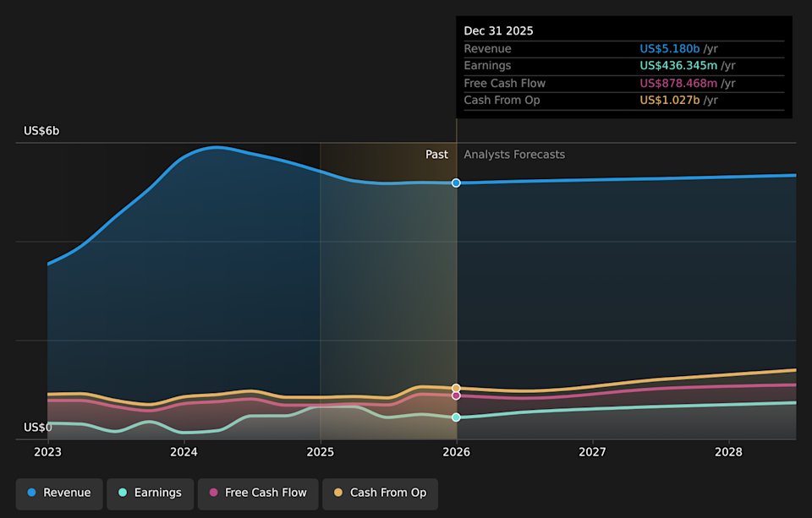Screen dimensions: 812x518
Task: Click the "Analysts Forecasts" label
Action: pos(514,155)
